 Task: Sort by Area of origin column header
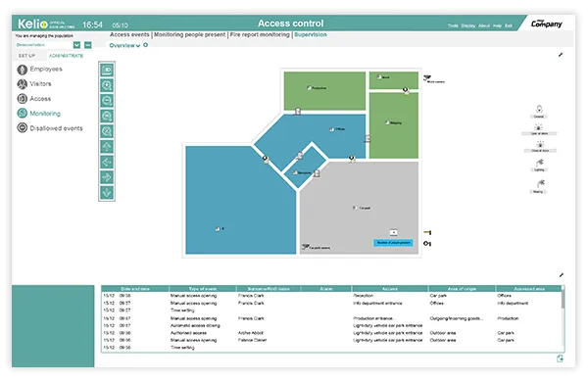click(x=462, y=289)
